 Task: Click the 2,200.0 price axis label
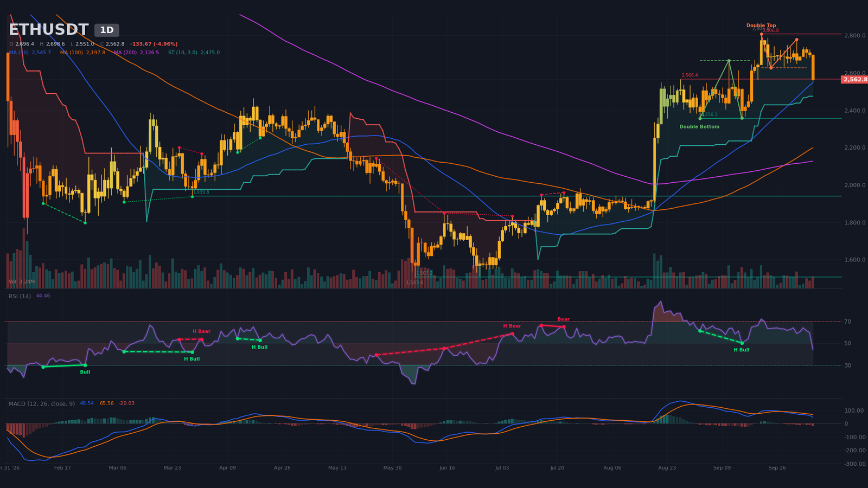[x=854, y=148]
